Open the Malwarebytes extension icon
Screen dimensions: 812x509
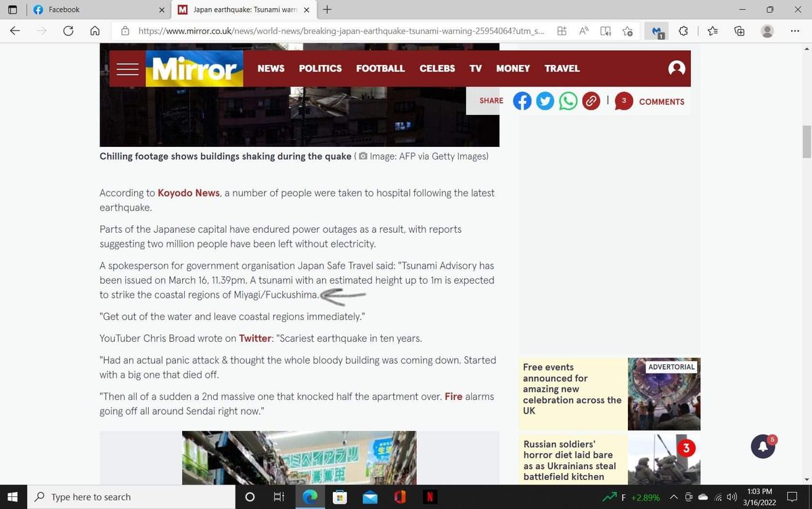[656, 30]
